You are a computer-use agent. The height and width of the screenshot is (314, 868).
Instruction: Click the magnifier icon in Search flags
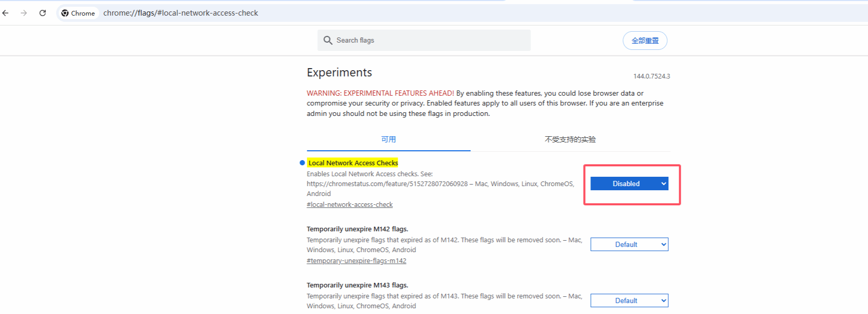pyautogui.click(x=327, y=40)
